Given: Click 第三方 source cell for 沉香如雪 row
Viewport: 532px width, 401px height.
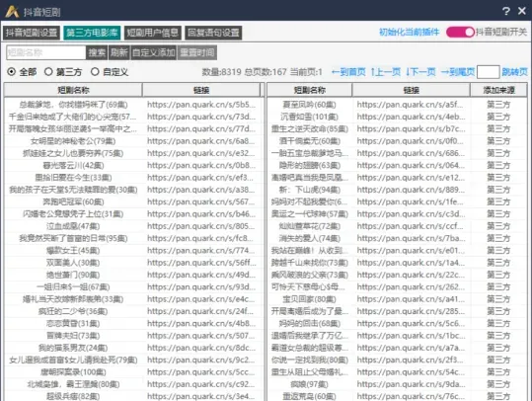Looking at the screenshot, I should [498, 117].
